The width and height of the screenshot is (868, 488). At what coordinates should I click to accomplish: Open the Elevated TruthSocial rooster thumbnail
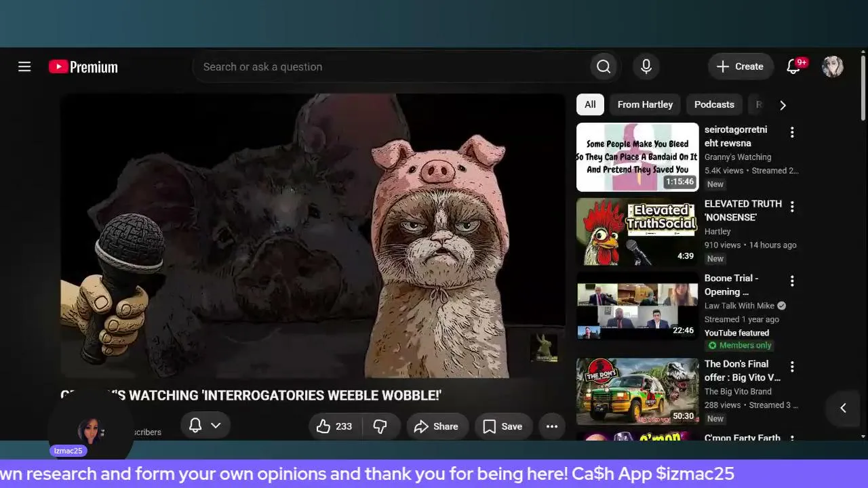(x=637, y=232)
